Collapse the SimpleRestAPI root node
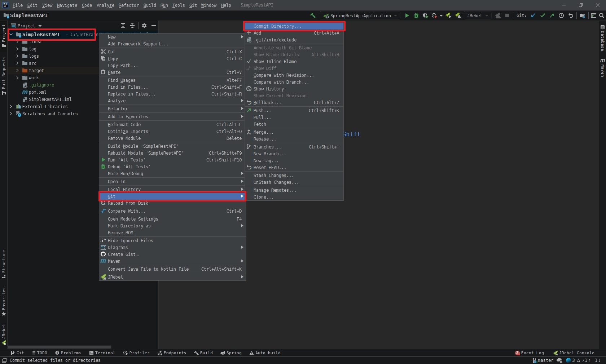The height and width of the screenshot is (364, 606). (x=11, y=35)
